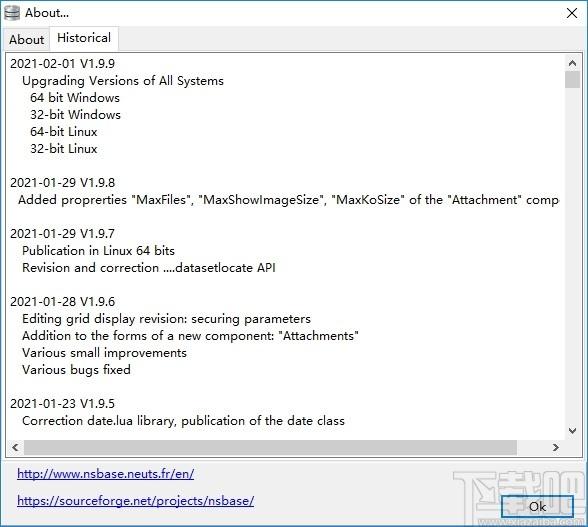Screen dimensions: 588x527
Task: Open the sourceforge.net nsbase project link
Action: [x=135, y=501]
